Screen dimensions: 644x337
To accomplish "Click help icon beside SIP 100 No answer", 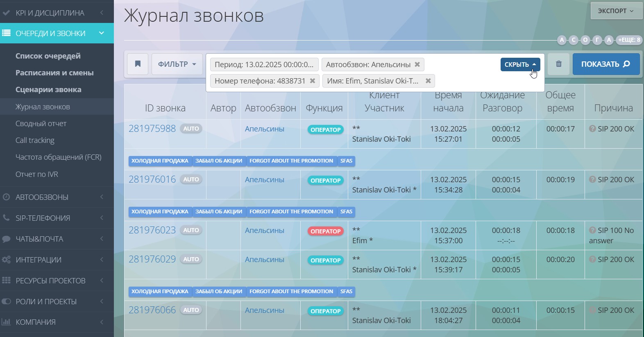I will point(592,230).
